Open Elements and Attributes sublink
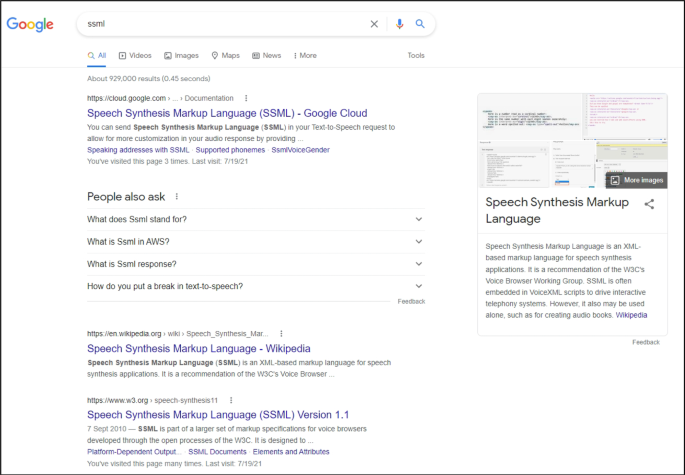The height and width of the screenshot is (475, 685). (x=291, y=452)
